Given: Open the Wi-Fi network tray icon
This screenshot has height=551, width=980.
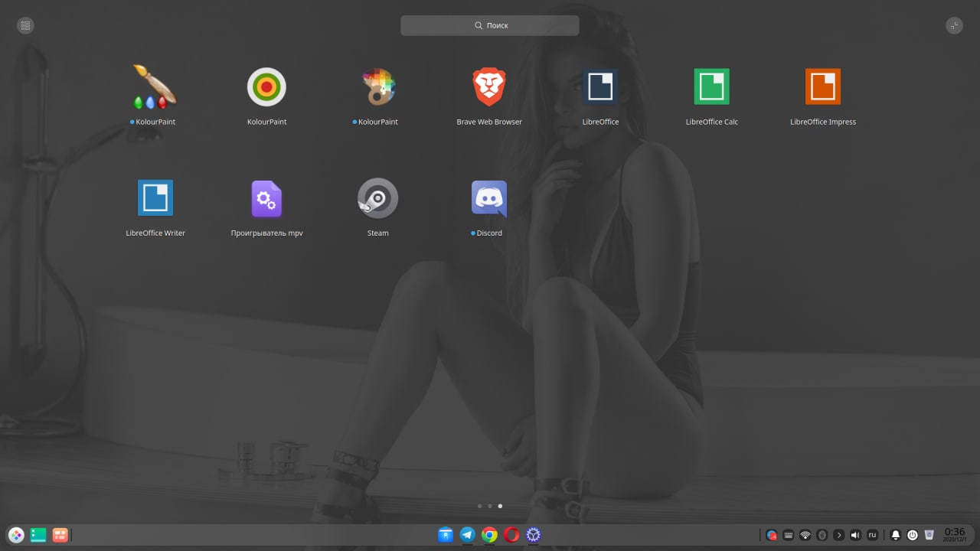Looking at the screenshot, I should pyautogui.click(x=805, y=535).
